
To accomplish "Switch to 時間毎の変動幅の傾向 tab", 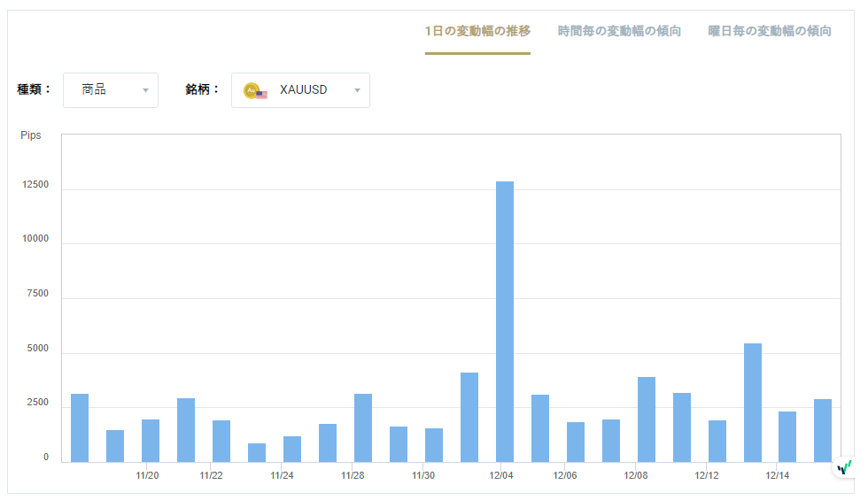I will click(619, 31).
